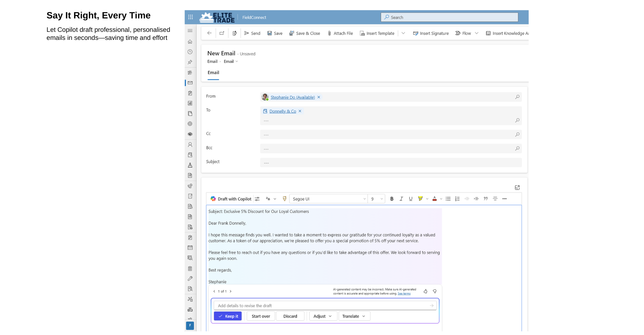Image resolution: width=644 pixels, height=335 pixels.
Task: Toggle bold formatting
Action: pyautogui.click(x=392, y=199)
